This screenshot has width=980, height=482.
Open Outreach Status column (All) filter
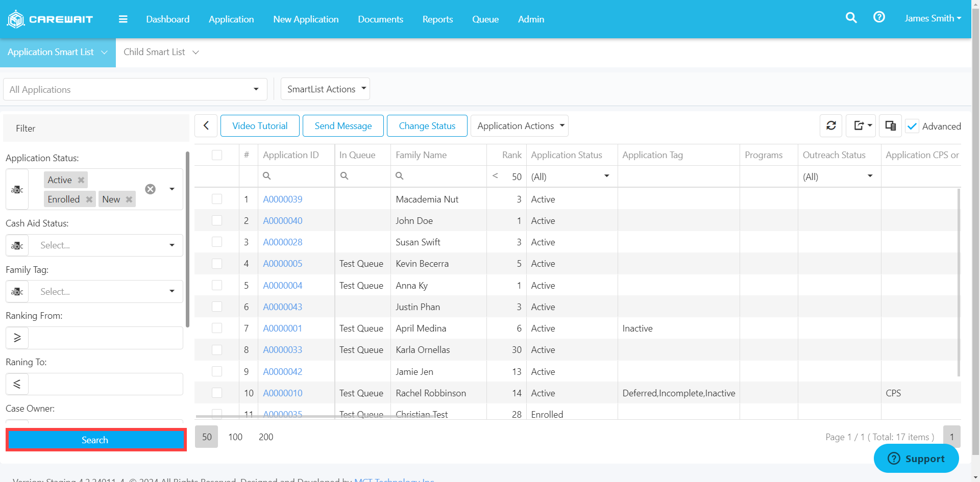838,176
